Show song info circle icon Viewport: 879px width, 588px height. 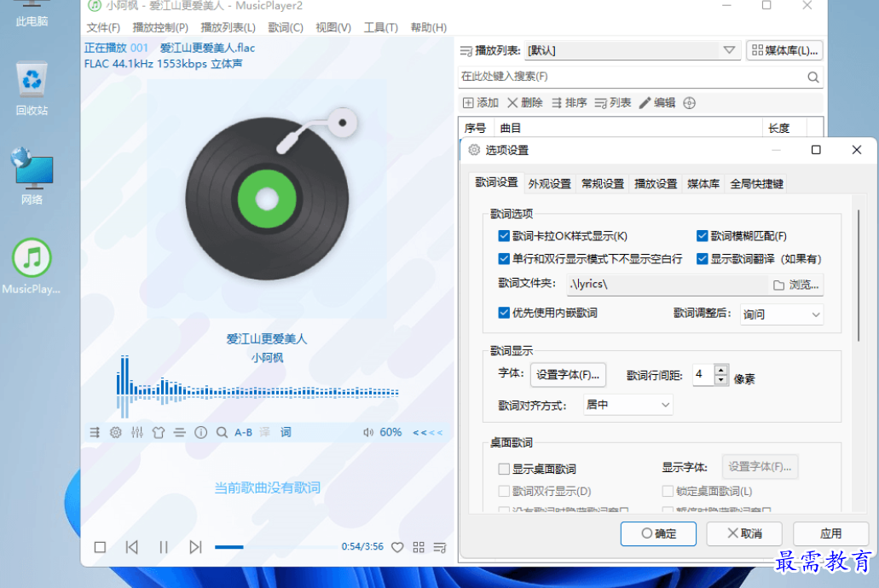tap(200, 432)
